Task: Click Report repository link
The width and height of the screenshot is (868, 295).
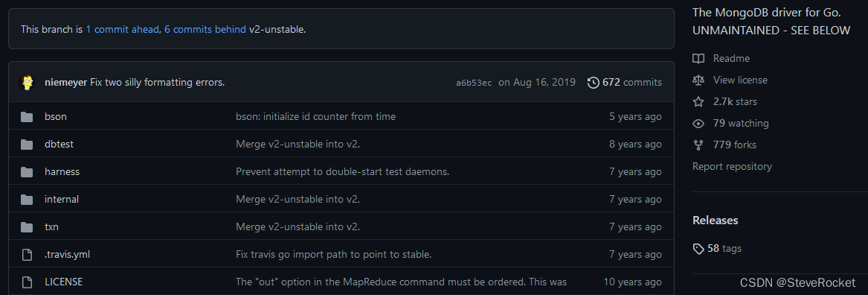Action: point(732,166)
